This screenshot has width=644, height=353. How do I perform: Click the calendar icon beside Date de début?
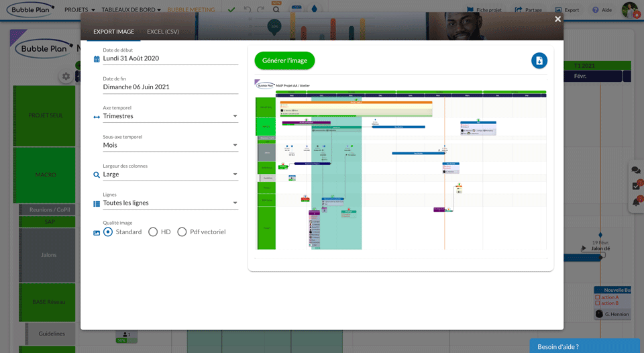(x=97, y=59)
